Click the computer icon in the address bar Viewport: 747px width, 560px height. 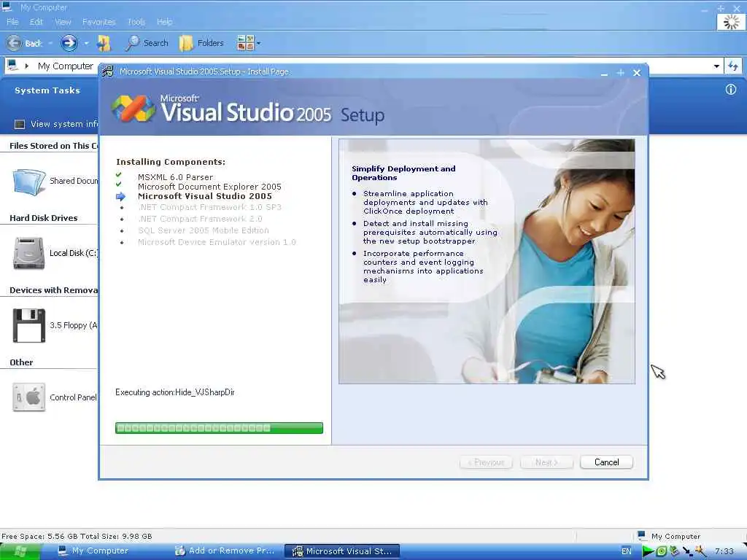[x=13, y=65]
